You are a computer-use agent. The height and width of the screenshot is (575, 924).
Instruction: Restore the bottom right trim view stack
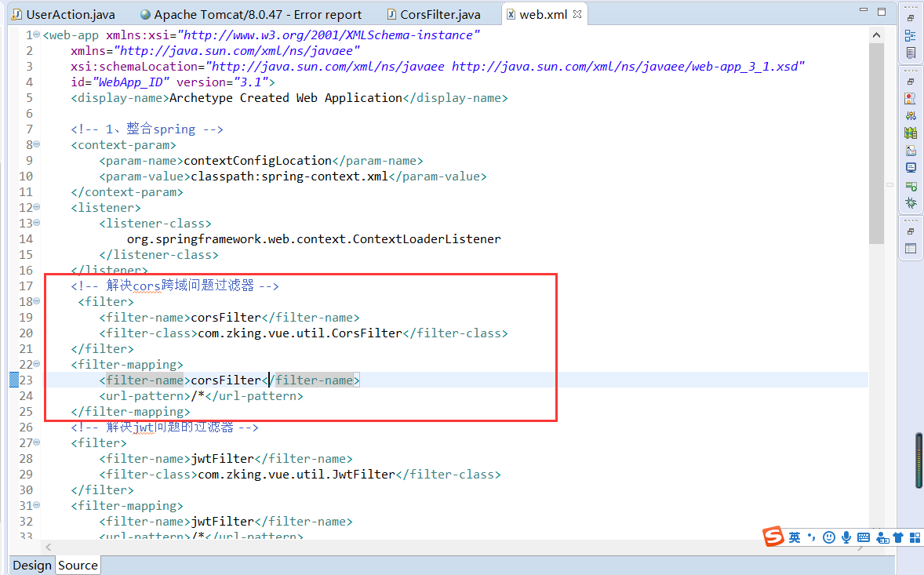click(911, 231)
